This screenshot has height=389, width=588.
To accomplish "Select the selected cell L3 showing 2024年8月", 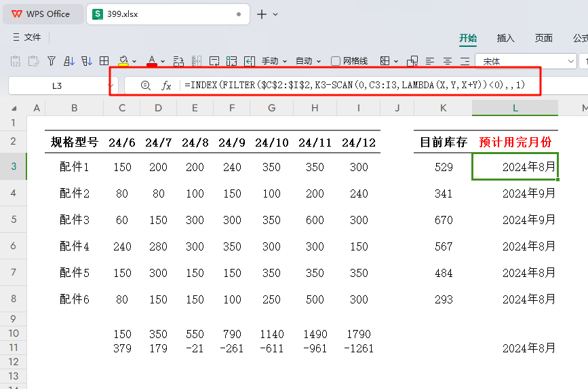I will (515, 166).
